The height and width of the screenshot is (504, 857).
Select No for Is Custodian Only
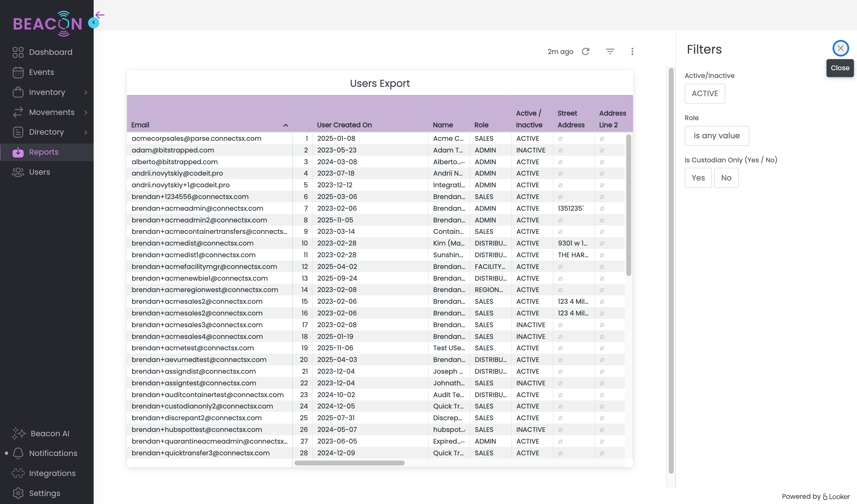coord(726,178)
